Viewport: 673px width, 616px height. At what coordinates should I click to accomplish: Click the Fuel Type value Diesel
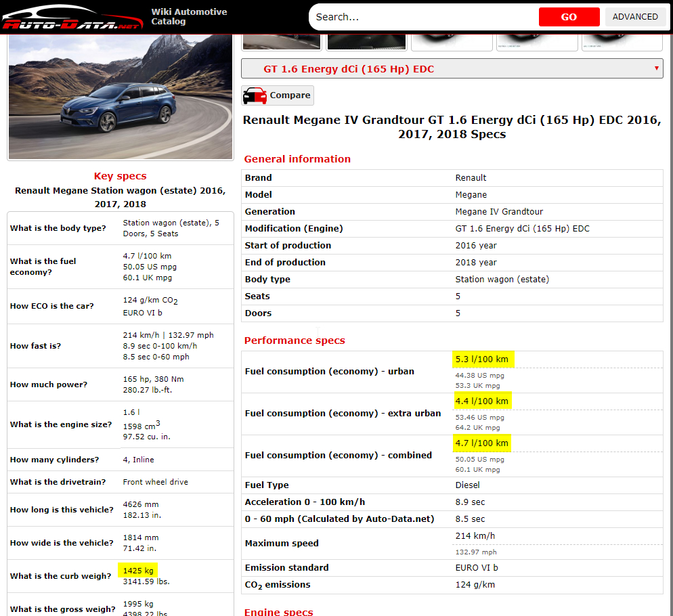[x=467, y=485]
